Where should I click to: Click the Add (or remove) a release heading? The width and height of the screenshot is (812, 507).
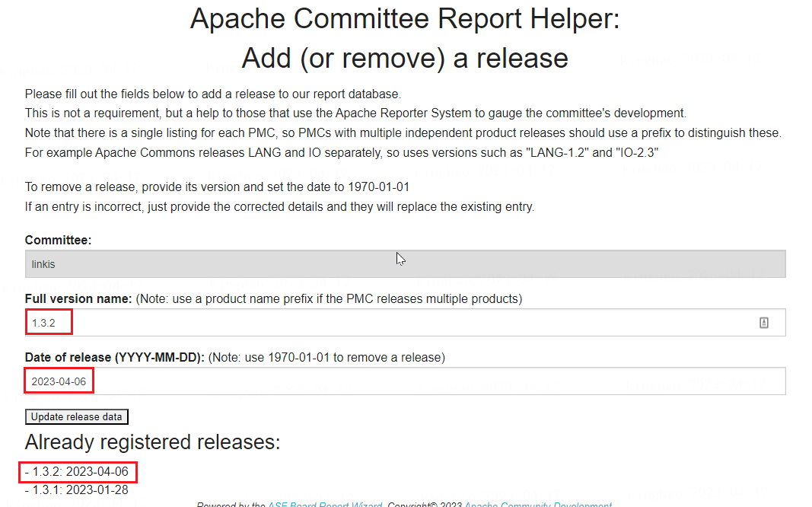(x=405, y=58)
